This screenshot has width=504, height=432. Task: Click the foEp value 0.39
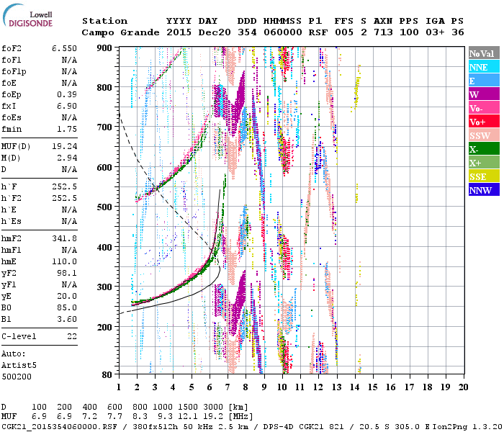pos(67,94)
